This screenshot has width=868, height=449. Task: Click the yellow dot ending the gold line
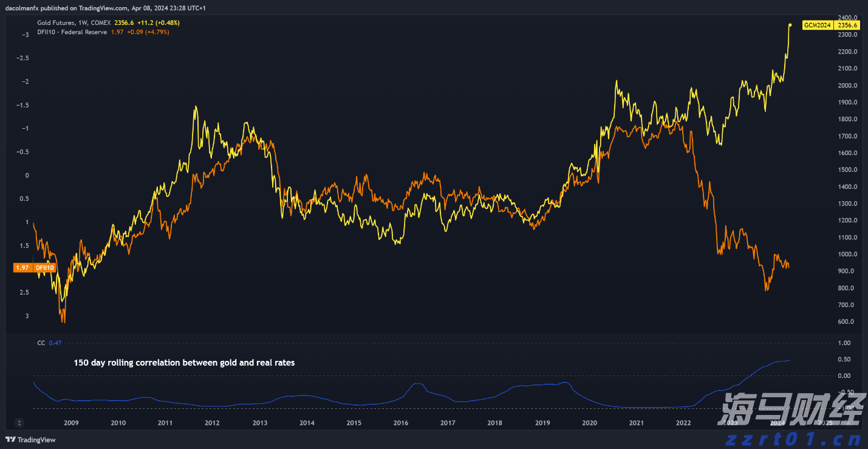coord(790,25)
